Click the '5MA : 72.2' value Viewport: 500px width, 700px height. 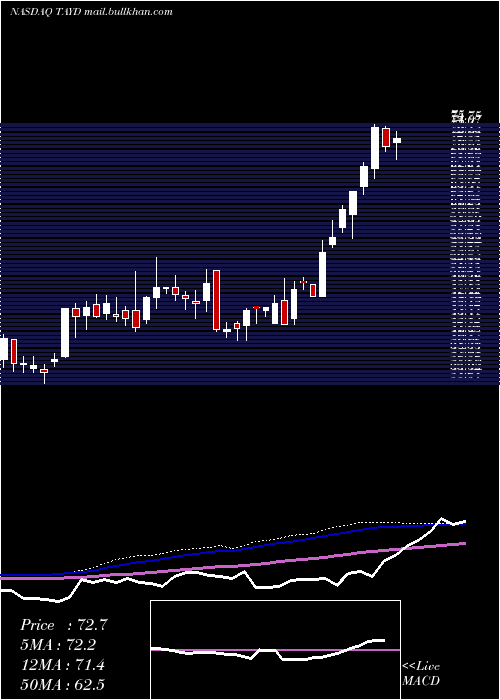click(58, 645)
